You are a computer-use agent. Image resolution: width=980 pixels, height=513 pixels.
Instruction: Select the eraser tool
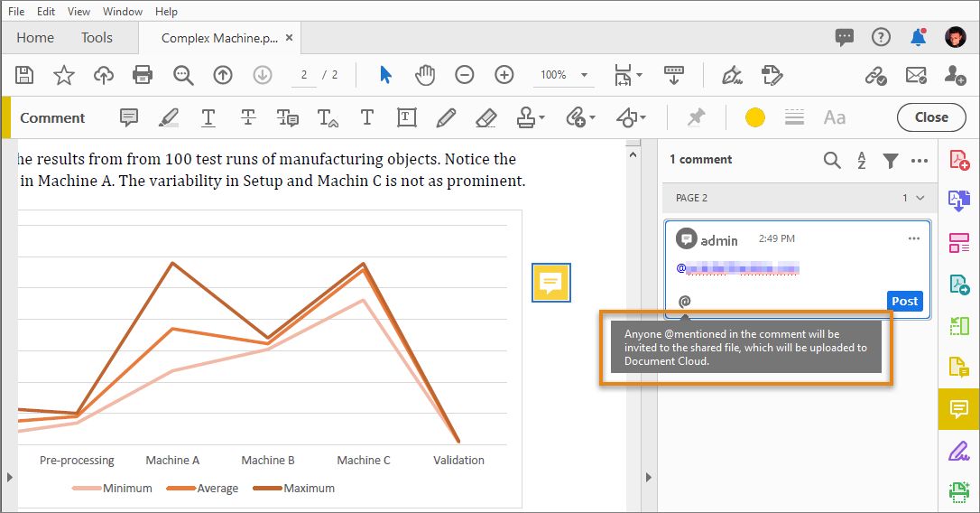coord(485,117)
